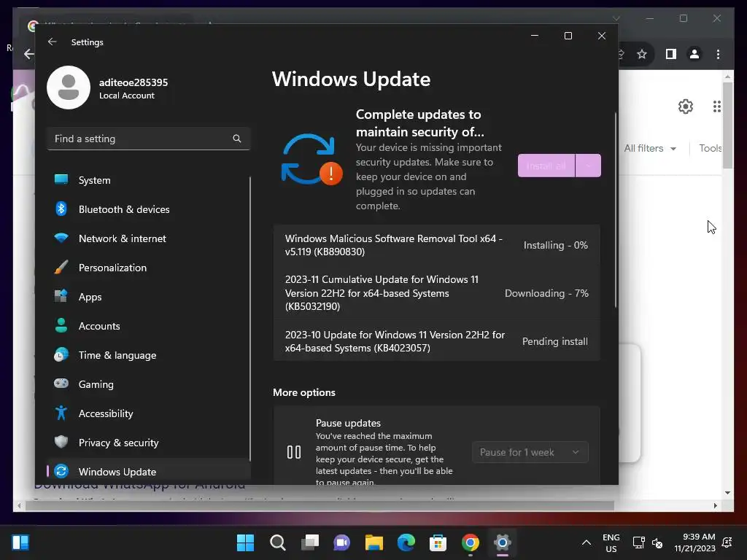747x560 pixels.
Task: Click the Install all button
Action: [546, 166]
